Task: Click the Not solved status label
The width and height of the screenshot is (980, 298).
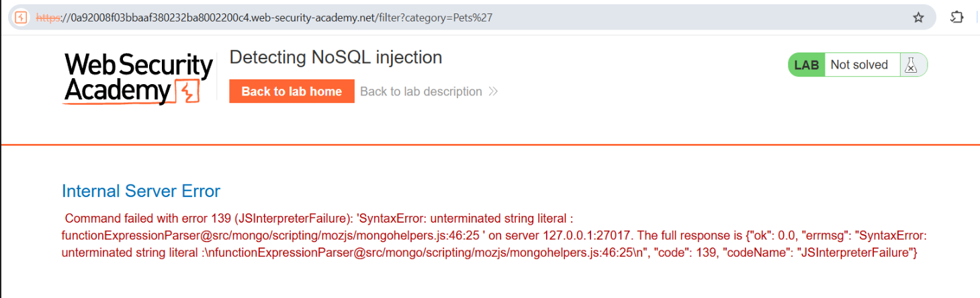Action: click(x=859, y=65)
